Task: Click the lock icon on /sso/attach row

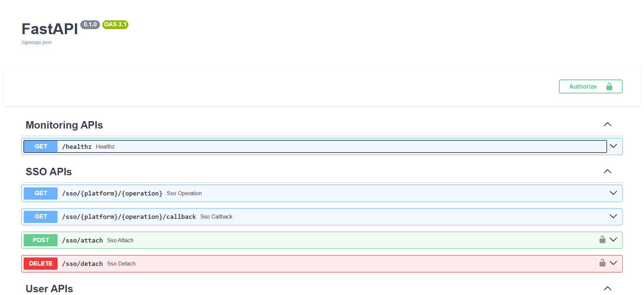Action: coord(602,240)
